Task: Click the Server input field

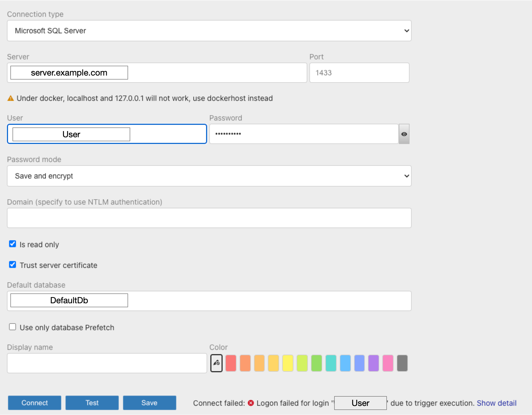Action: pos(157,73)
